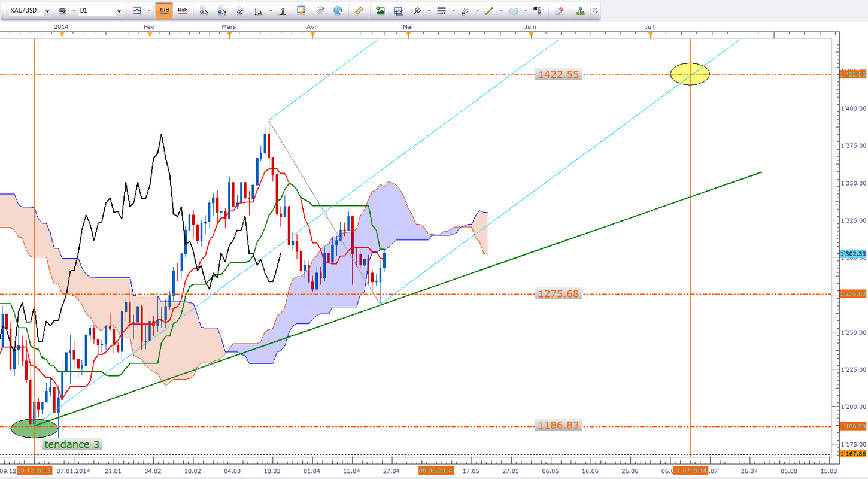Click the blue globe icon

coord(338,11)
